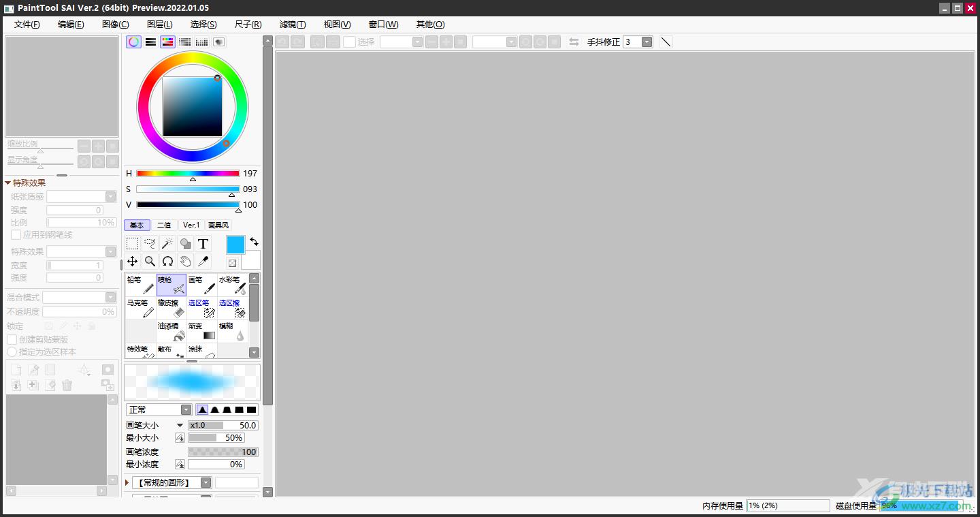The width and height of the screenshot is (980, 517).
Task: Select the flat hardest brush edge shape
Action: point(251,409)
